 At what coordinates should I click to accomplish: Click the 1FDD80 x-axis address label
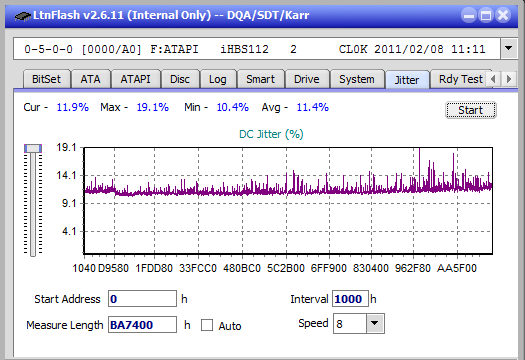(x=154, y=268)
